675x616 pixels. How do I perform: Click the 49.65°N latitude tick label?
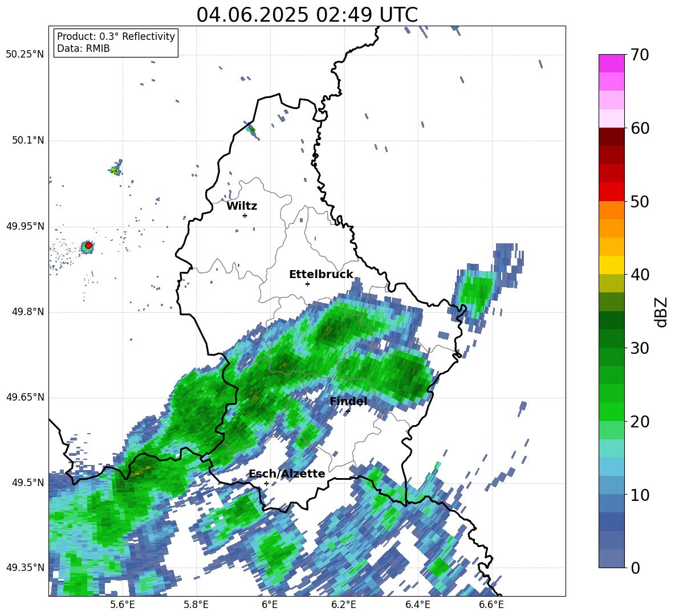tap(25, 397)
